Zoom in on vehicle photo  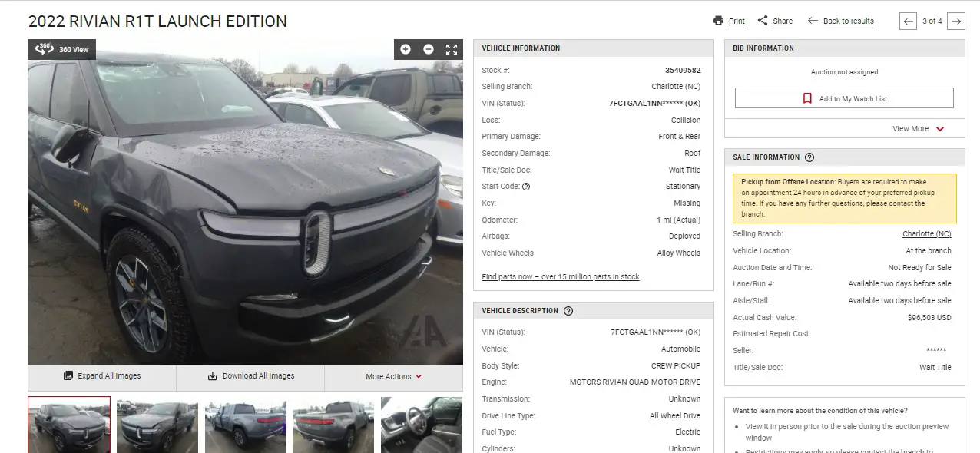[x=406, y=49]
